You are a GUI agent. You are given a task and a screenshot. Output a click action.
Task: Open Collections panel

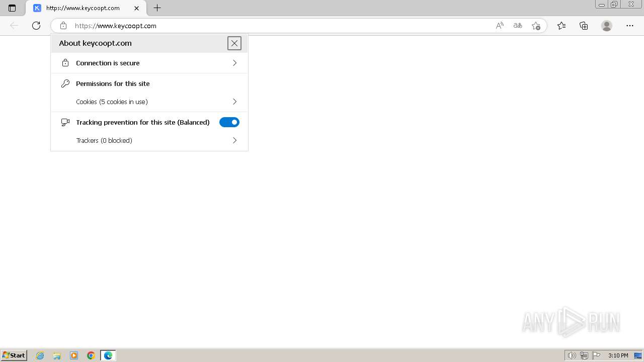click(x=584, y=26)
